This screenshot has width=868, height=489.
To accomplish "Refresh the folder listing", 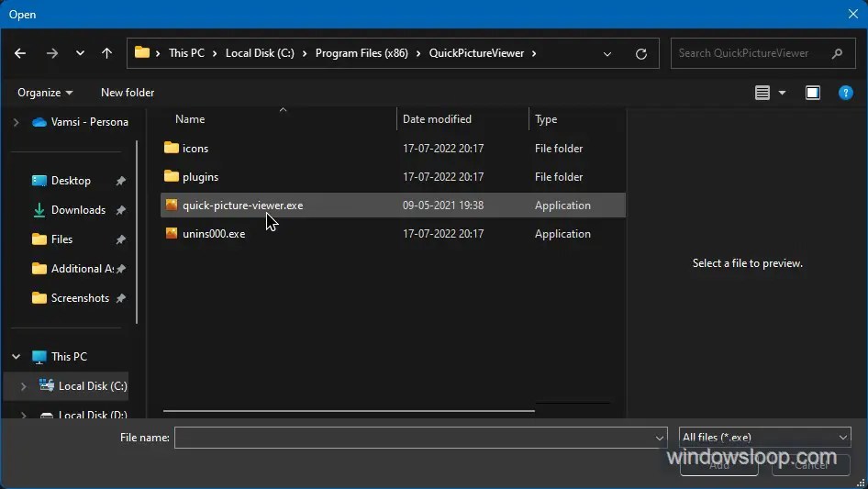I will [641, 54].
